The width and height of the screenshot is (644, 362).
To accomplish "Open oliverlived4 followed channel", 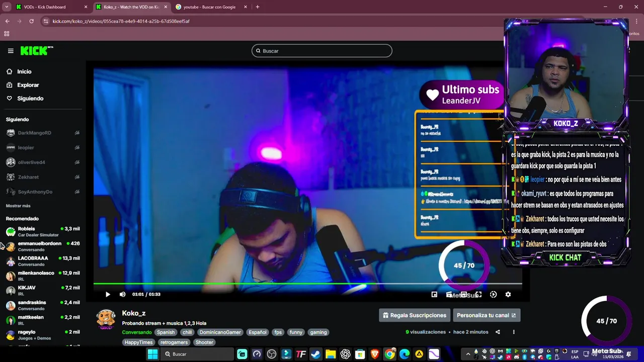I will 31,162.
